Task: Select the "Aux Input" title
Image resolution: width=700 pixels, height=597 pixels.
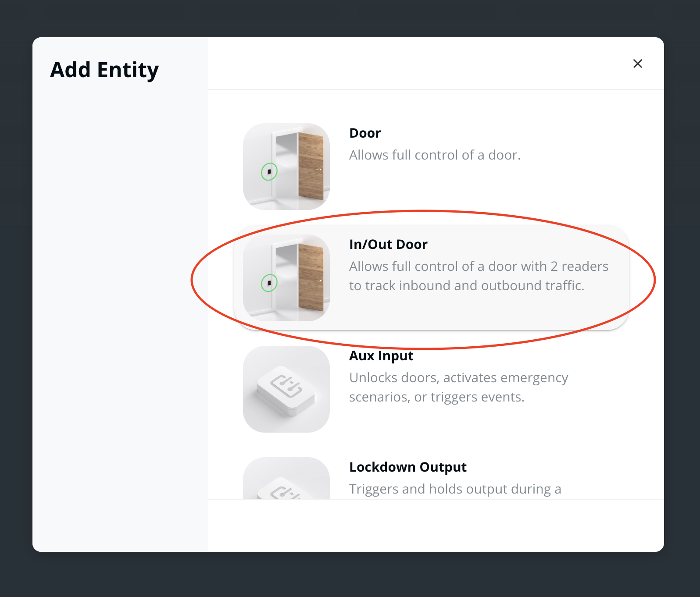Action: 381,355
